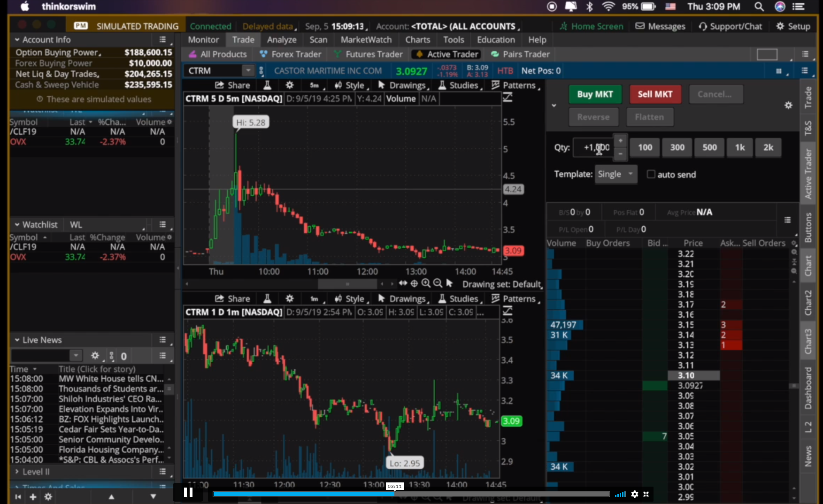This screenshot has width=823, height=504.
Task: Click the flask icon on the 5m chart toolbar
Action: (x=267, y=85)
